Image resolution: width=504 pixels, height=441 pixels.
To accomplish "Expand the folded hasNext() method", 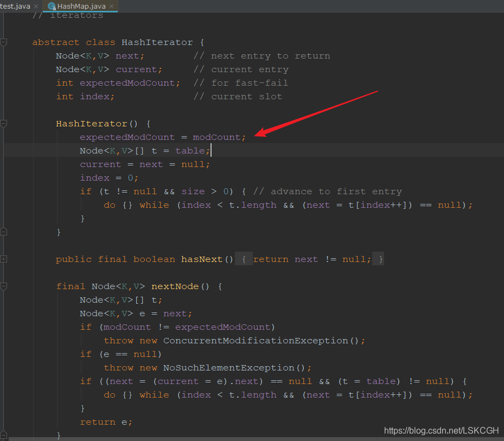I will pyautogui.click(x=4, y=259).
